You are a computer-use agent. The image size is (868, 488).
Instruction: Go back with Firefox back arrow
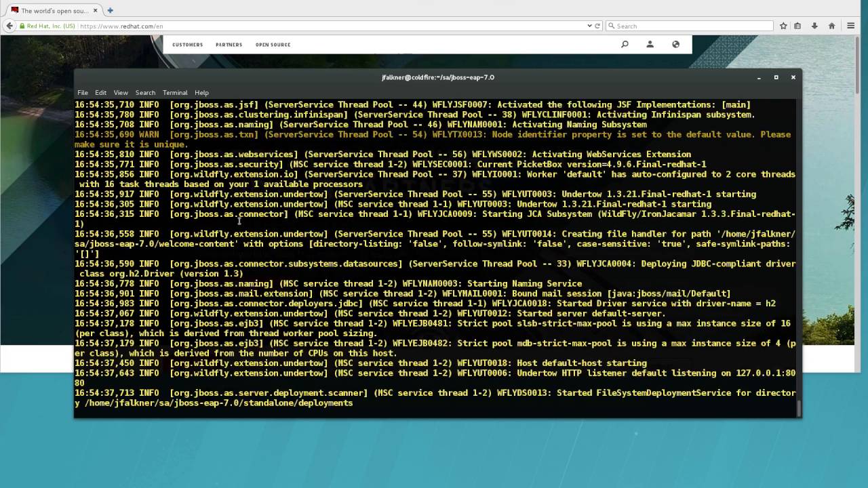(x=9, y=26)
